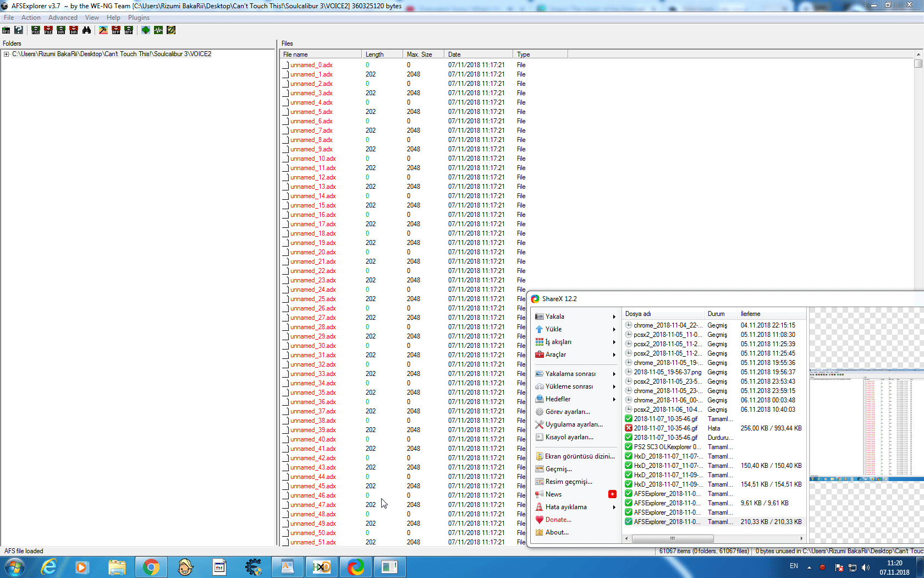924x578 pixels.
Task: Click the red FILE toolbar icon
Action: coord(48,30)
